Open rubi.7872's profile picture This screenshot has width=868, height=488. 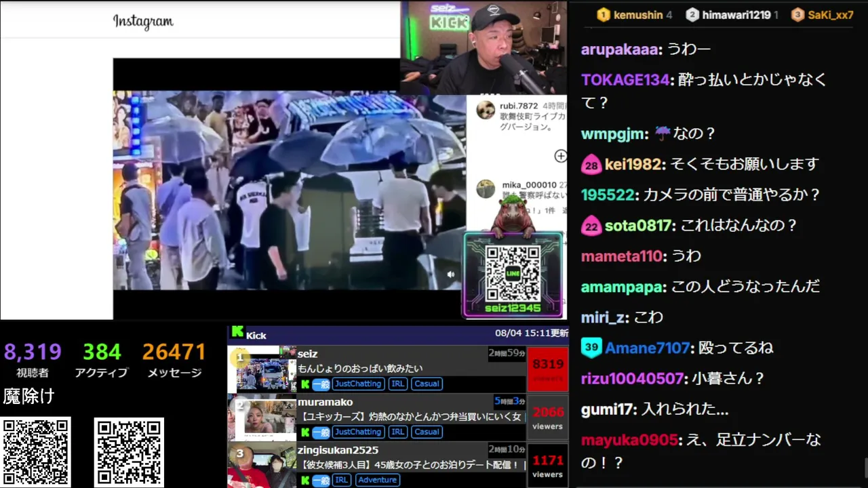click(x=486, y=110)
